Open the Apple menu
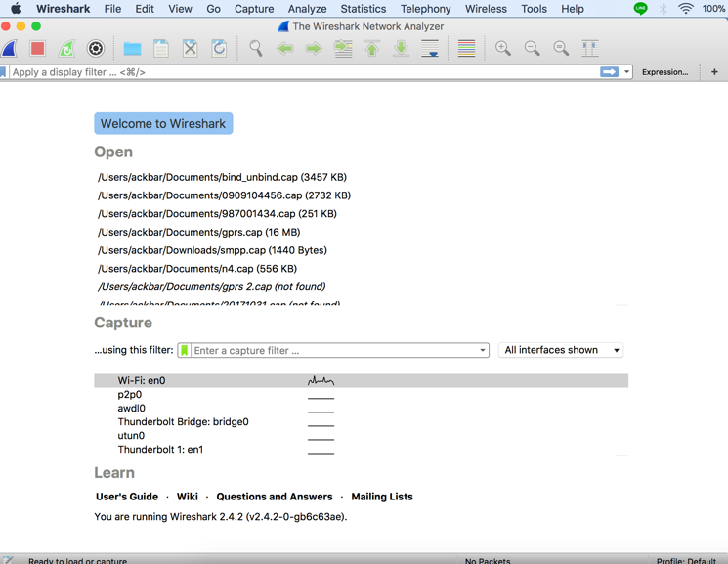The image size is (728, 564). (x=16, y=9)
